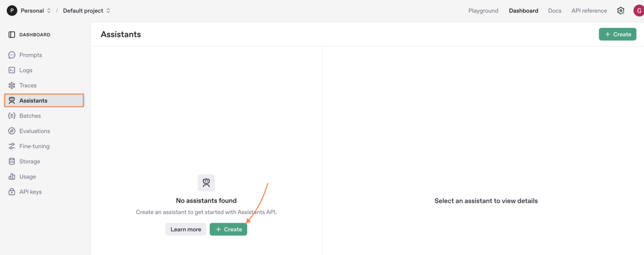This screenshot has width=644, height=255.
Task: Go to the Docs page
Action: pos(554,10)
